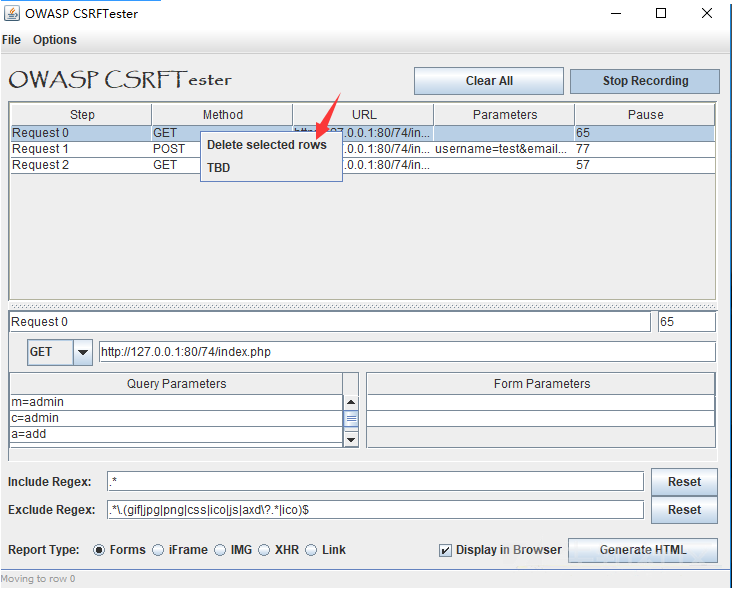Image resolution: width=738 pixels, height=589 pixels.
Task: Click pause value 77 cell
Action: 645,149
